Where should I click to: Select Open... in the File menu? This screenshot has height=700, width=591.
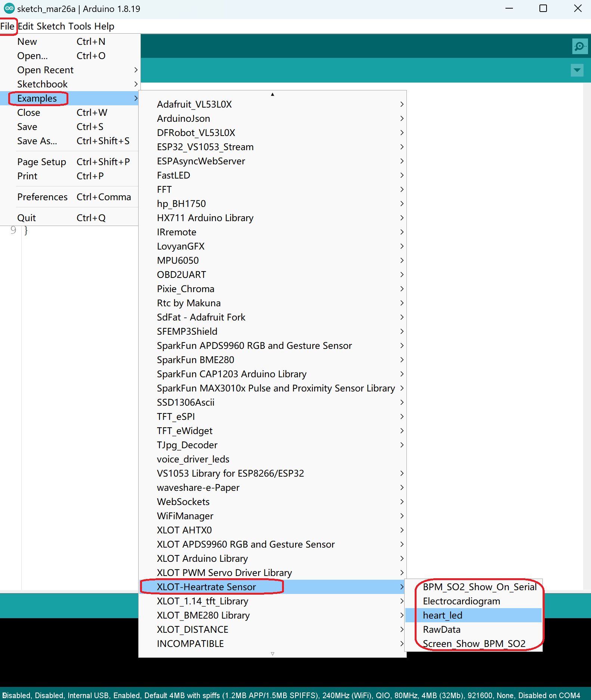coord(69,56)
